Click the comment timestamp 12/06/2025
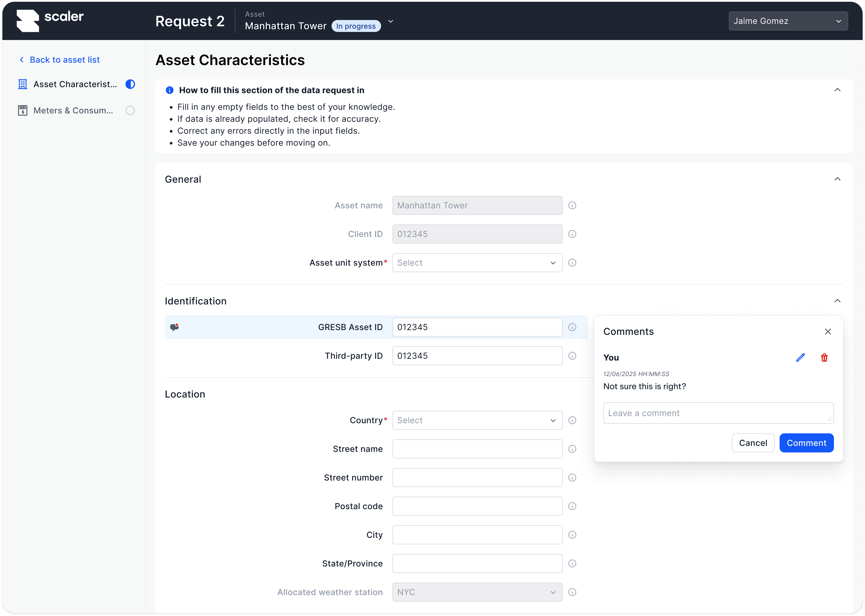Screen dimensions: 865x616 tap(636, 374)
